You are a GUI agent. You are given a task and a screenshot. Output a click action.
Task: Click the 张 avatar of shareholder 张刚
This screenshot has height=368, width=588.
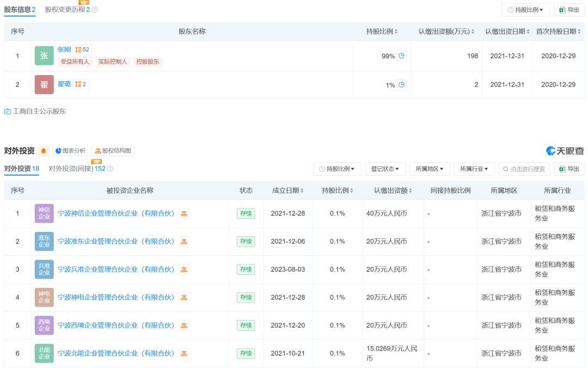(44, 56)
